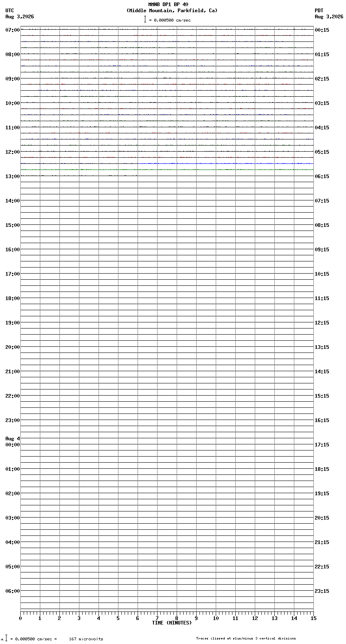Click "Aug 3,2026" under UTC
The width and height of the screenshot is (346, 644).
tap(20, 17)
